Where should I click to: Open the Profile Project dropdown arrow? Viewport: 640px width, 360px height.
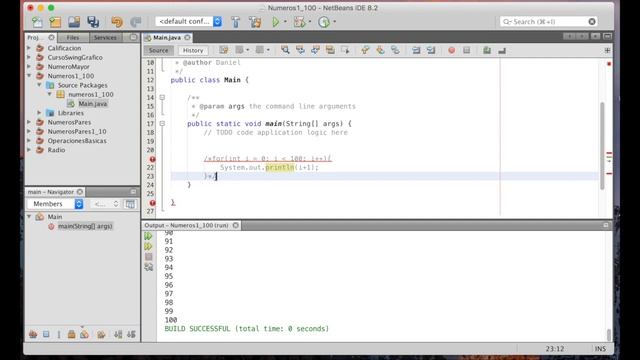(335, 22)
